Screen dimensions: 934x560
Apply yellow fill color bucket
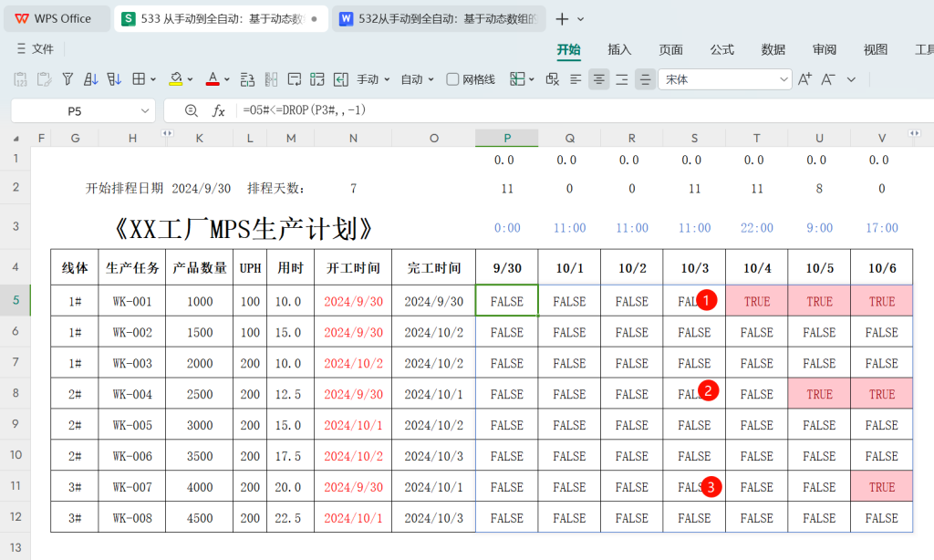point(176,79)
